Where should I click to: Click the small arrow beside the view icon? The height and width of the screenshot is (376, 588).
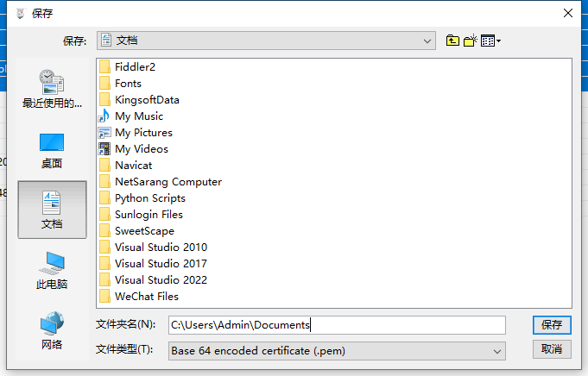[498, 41]
